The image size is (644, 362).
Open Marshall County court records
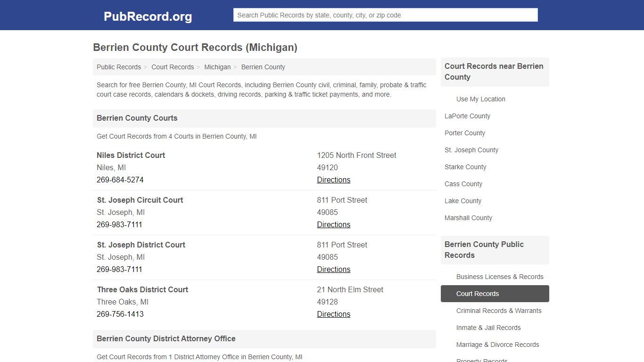pyautogui.click(x=468, y=218)
